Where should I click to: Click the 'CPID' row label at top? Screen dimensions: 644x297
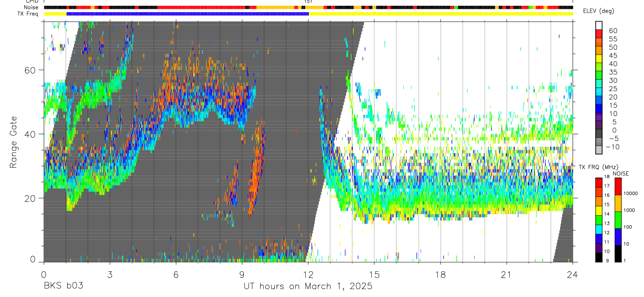click(32, 2)
